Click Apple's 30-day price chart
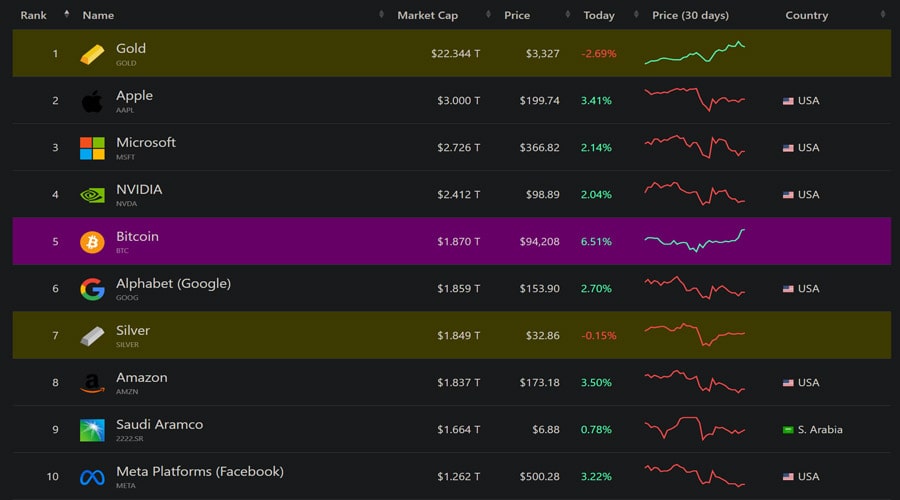Viewport: 900px width, 500px height. click(x=695, y=99)
